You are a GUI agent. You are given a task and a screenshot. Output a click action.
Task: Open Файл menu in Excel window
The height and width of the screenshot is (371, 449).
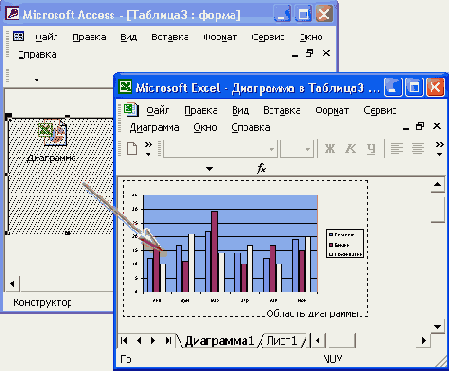click(158, 110)
